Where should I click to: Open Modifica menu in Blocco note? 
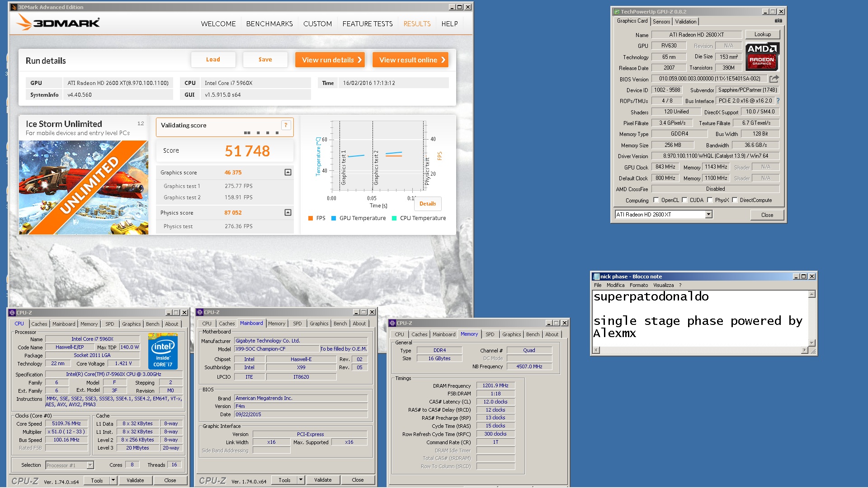[x=615, y=285]
